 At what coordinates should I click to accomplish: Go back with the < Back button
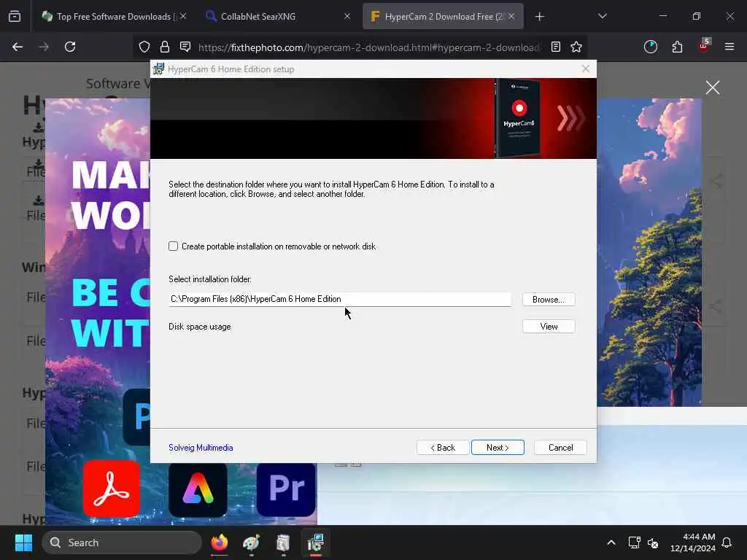point(443,448)
